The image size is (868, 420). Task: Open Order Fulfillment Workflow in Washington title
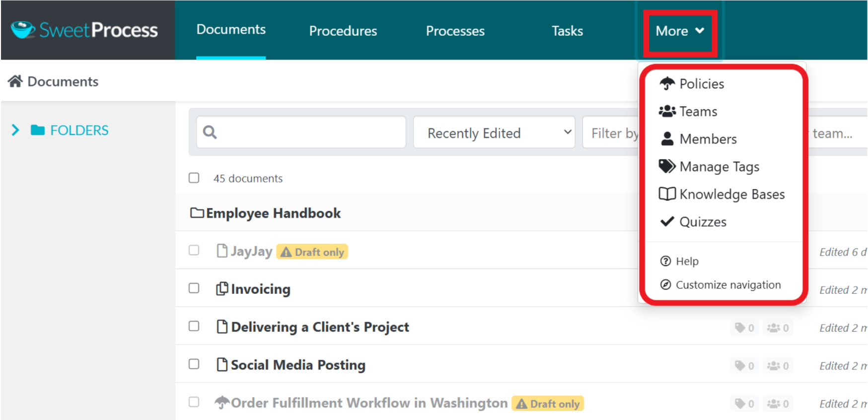click(x=369, y=403)
